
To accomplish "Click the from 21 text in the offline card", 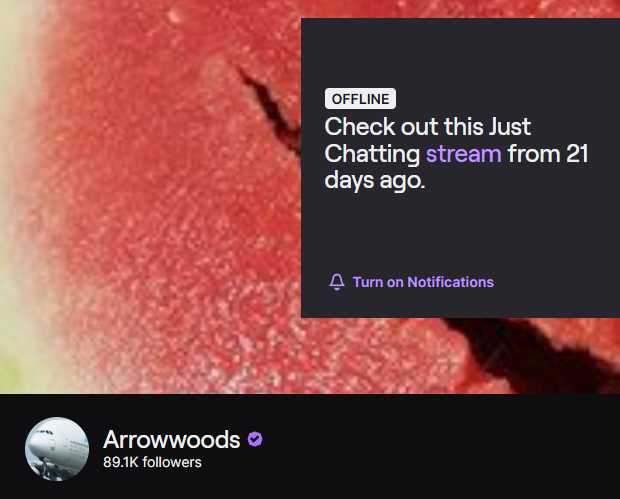I will [548, 153].
